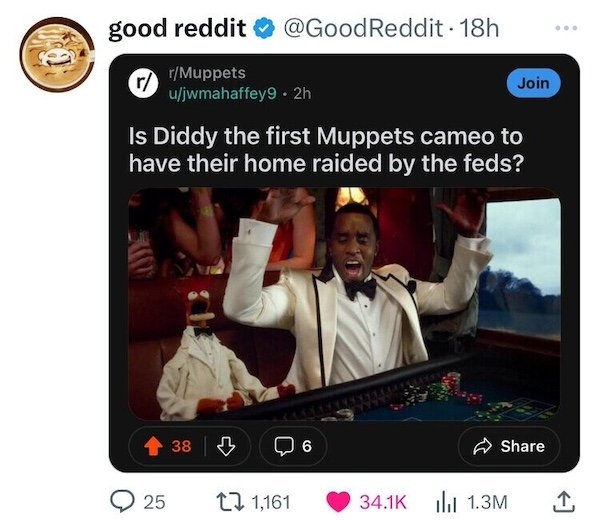Screen dimensions: 600x520
Task: Click the Diddy Muppets post title
Action: (x=326, y=150)
